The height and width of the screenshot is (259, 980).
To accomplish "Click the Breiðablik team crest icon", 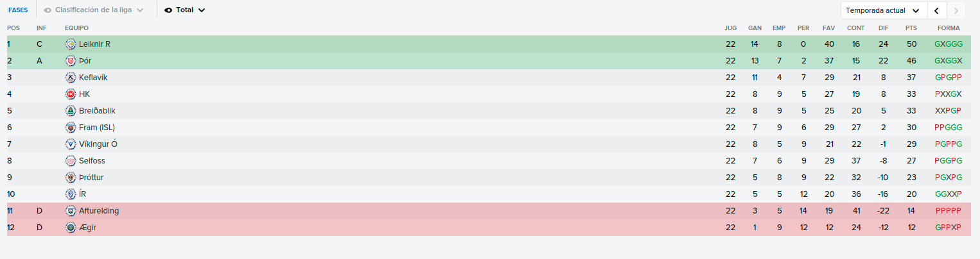I will click(x=71, y=111).
